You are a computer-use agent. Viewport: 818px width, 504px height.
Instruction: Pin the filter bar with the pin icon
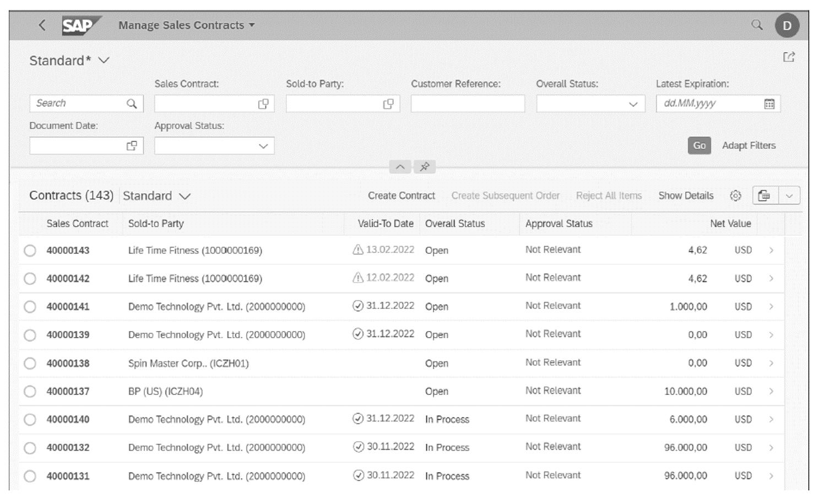coord(424,167)
